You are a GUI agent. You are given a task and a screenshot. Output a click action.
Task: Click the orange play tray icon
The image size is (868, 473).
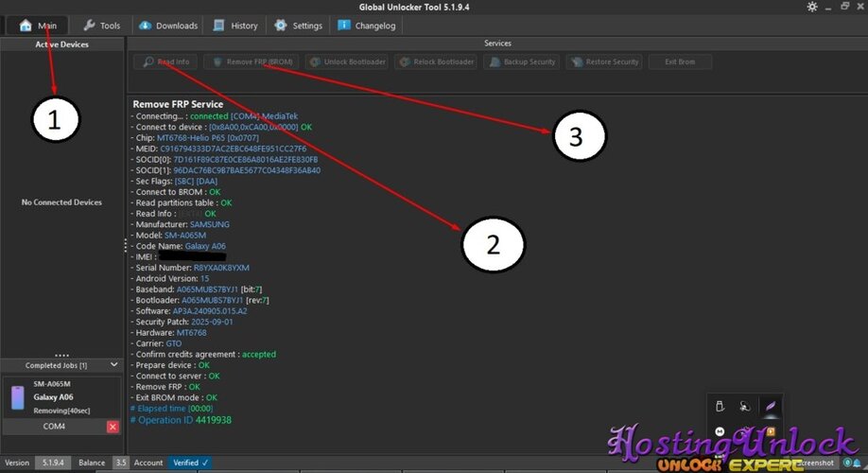click(770, 431)
